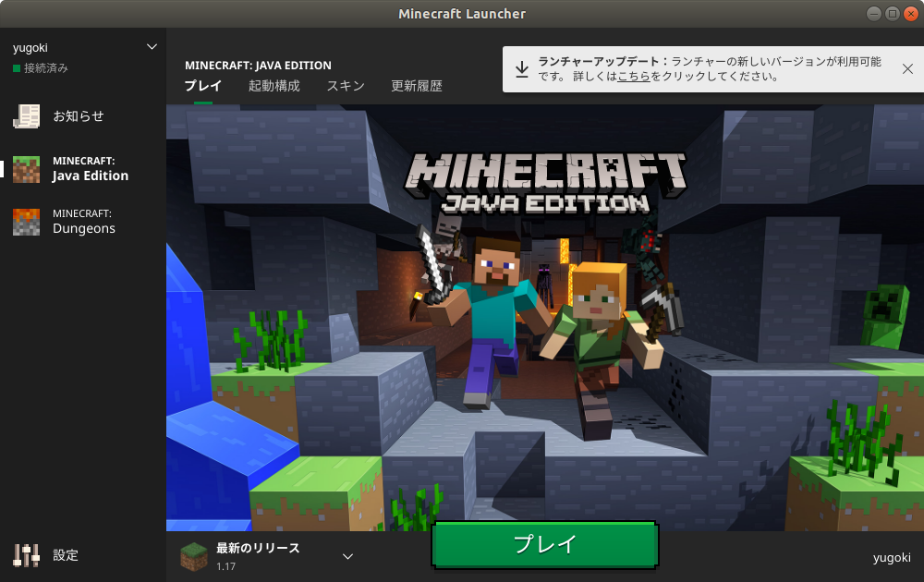Select the Minecraft Dungeons lava block icon
The image size is (924, 582).
tap(27, 222)
